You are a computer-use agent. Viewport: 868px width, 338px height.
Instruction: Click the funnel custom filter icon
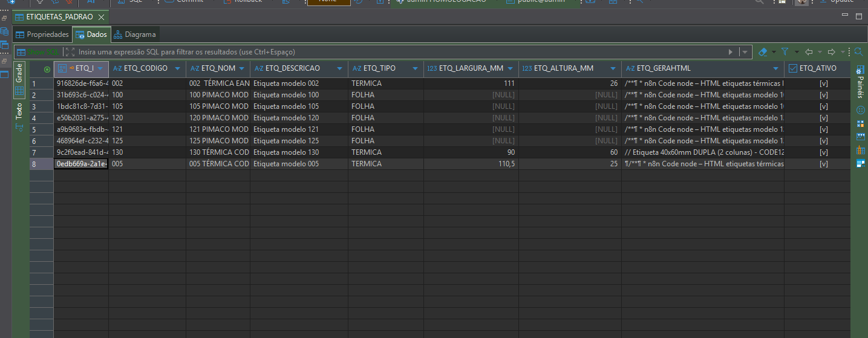click(785, 52)
